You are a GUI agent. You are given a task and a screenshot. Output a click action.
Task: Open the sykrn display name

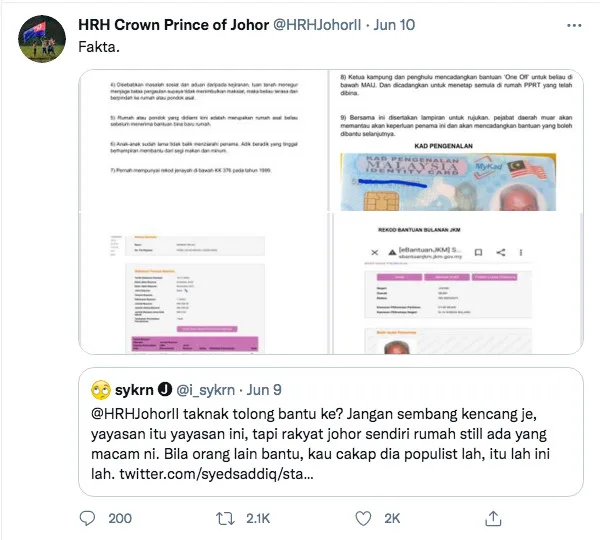(134, 390)
